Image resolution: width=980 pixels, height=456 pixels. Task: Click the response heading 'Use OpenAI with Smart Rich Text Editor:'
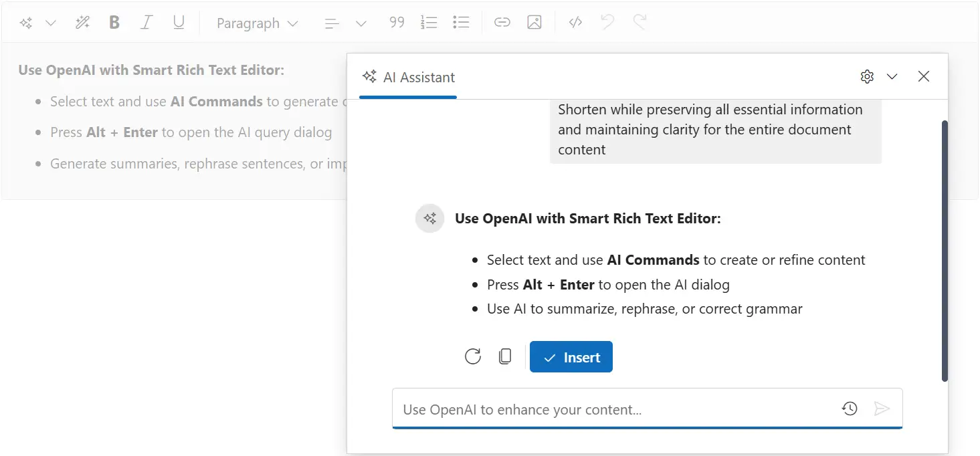click(x=588, y=219)
